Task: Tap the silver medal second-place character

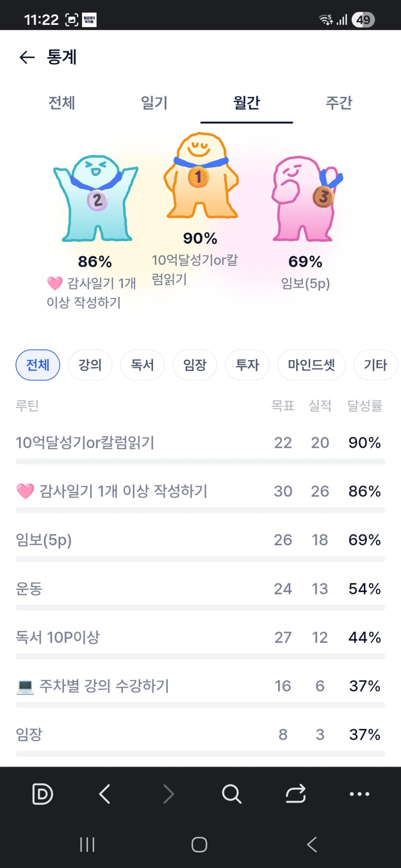Action: coord(96,199)
